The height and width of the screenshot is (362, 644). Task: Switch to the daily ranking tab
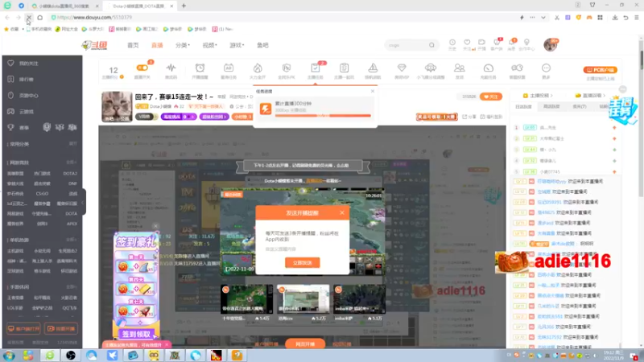coord(524,107)
